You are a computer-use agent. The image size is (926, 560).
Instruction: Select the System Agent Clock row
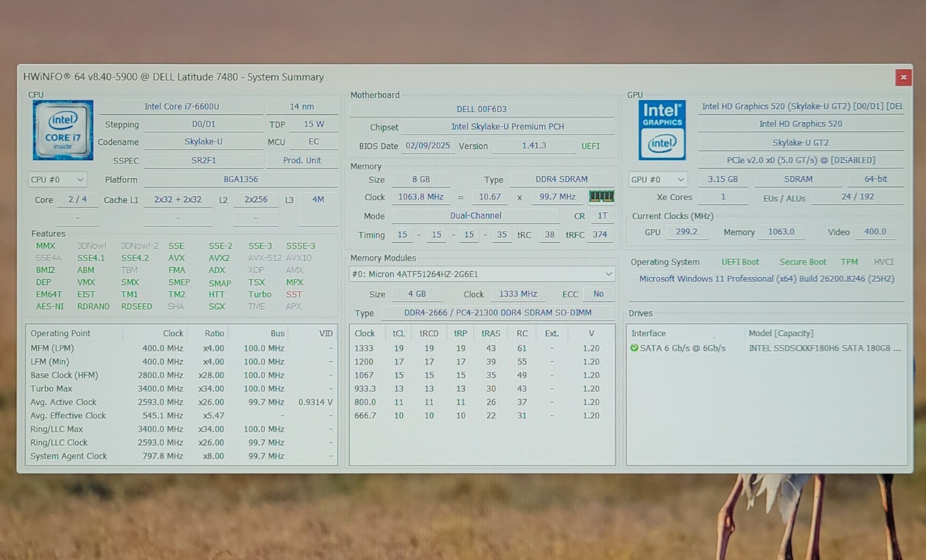(x=182, y=456)
